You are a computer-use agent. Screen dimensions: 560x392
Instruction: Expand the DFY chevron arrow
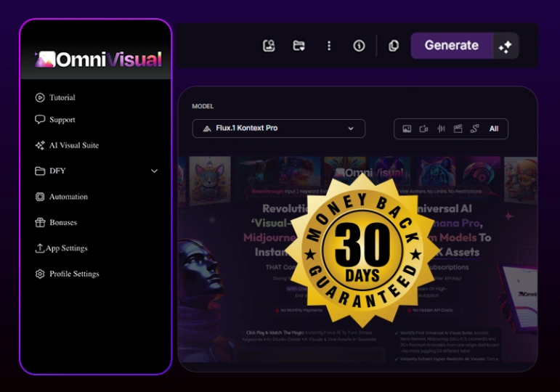tap(154, 171)
